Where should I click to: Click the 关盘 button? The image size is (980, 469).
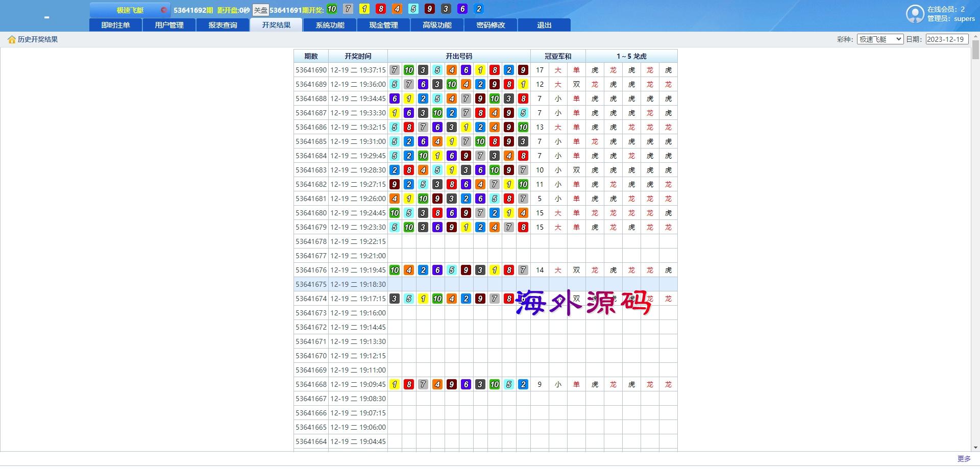(x=261, y=10)
